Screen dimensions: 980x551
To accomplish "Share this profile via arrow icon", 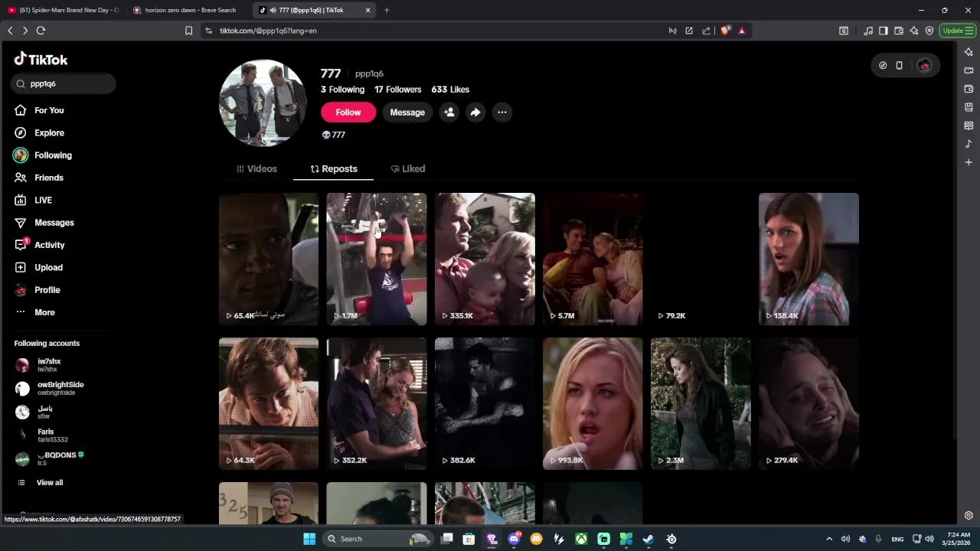I will [475, 112].
